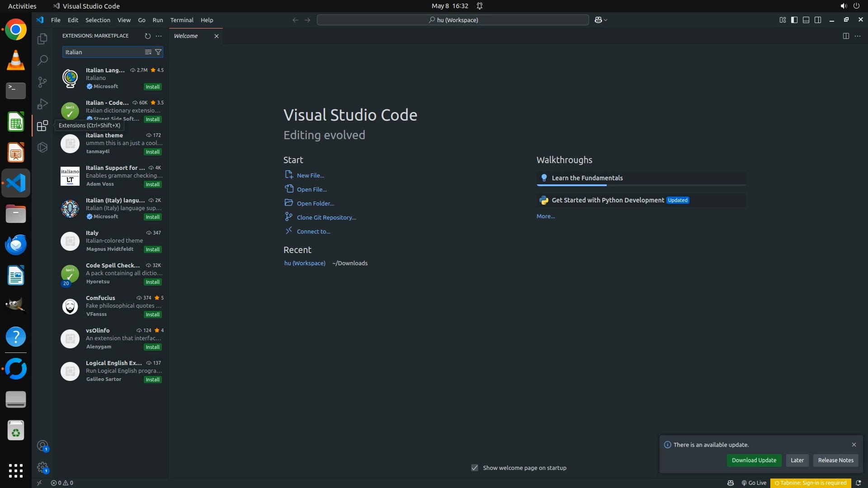Click the Clone Git Repository link

[326, 217]
